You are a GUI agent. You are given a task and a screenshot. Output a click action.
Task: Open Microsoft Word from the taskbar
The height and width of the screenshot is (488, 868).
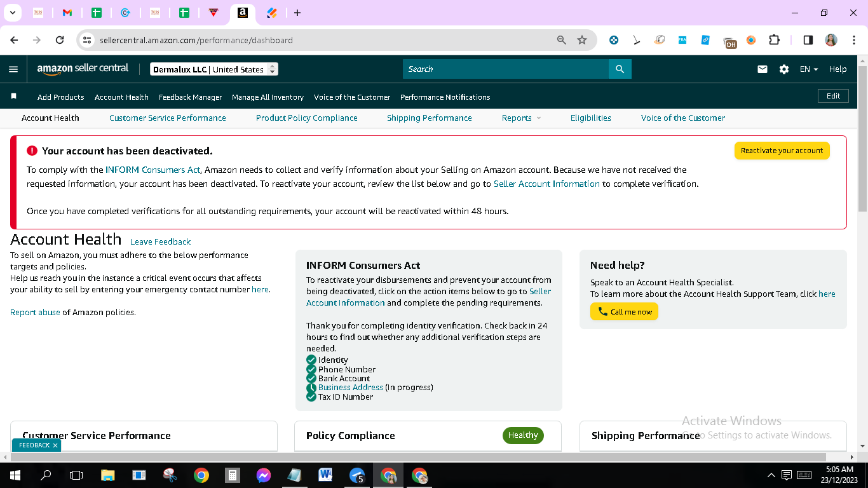[x=326, y=475]
